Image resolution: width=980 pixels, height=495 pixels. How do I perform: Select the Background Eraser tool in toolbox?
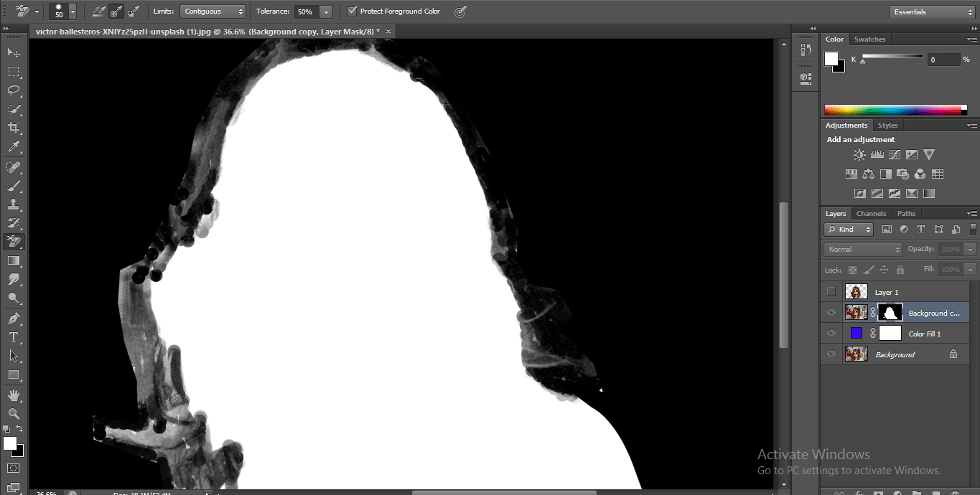click(x=14, y=241)
